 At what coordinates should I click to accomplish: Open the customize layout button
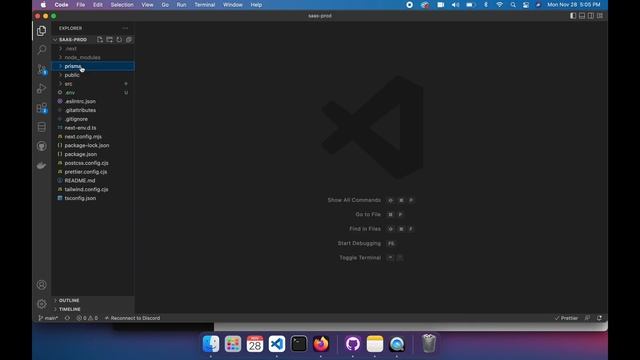[600, 16]
